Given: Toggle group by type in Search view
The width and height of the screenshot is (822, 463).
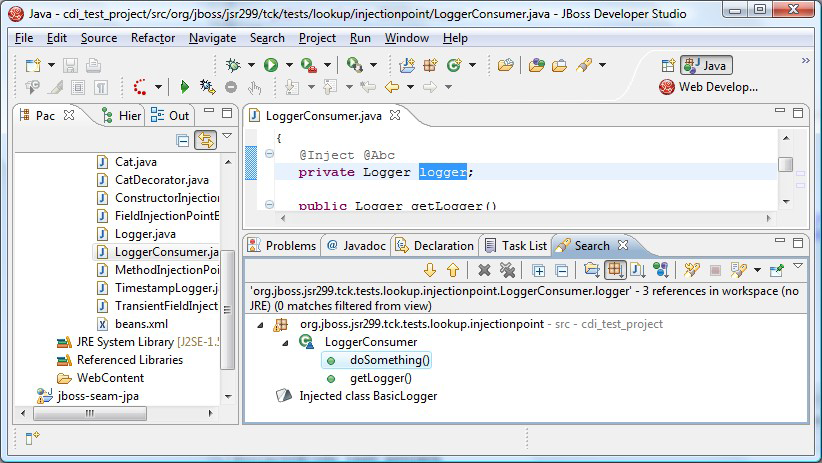Looking at the screenshot, I should 661,270.
